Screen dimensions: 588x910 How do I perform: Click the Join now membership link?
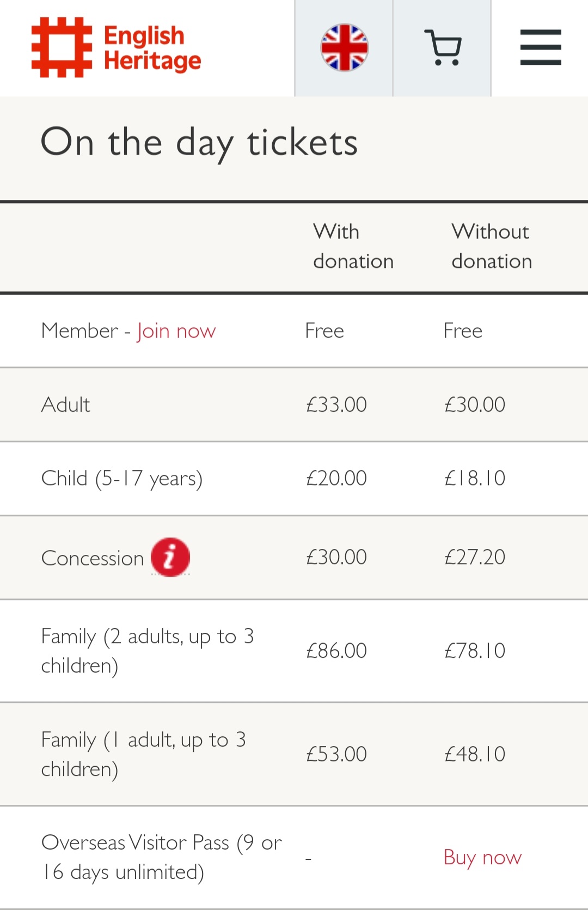[176, 331]
